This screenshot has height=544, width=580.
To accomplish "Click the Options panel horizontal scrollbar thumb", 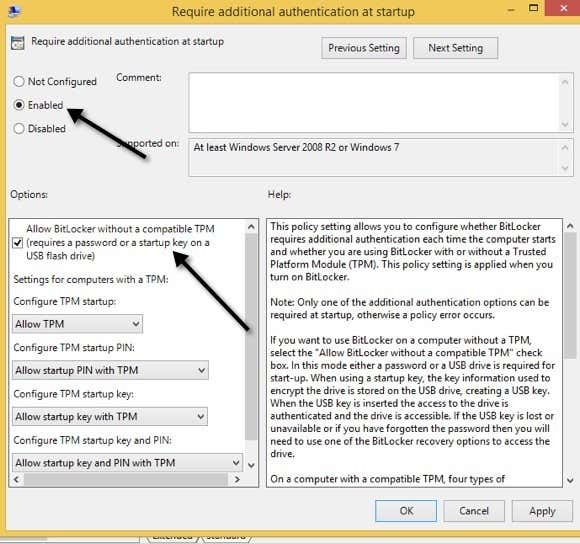I will [126, 480].
